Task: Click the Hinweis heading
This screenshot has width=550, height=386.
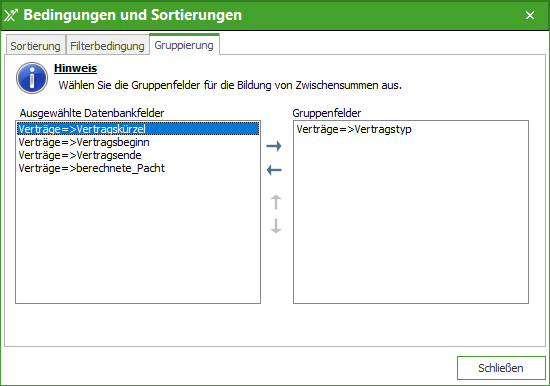Action: (75, 68)
